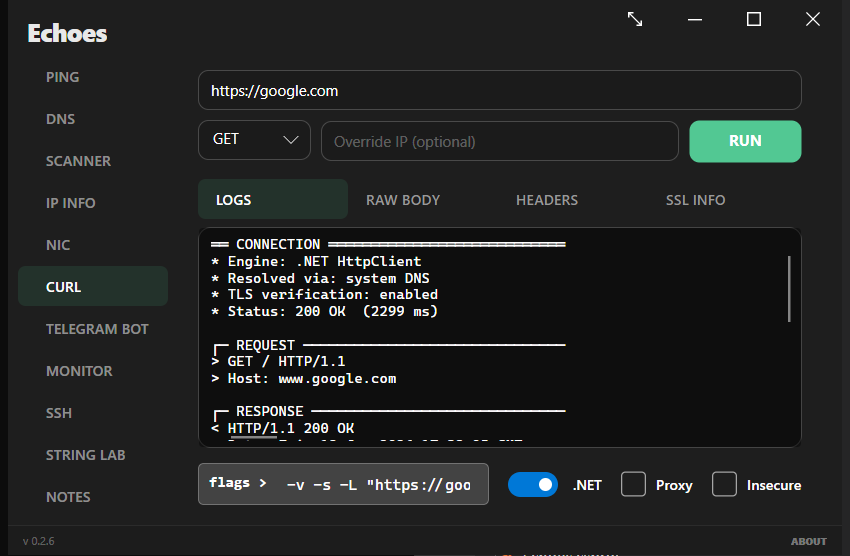Viewport: 850px width, 556px height.
Task: Toggle the .NET engine switch
Action: click(x=532, y=484)
